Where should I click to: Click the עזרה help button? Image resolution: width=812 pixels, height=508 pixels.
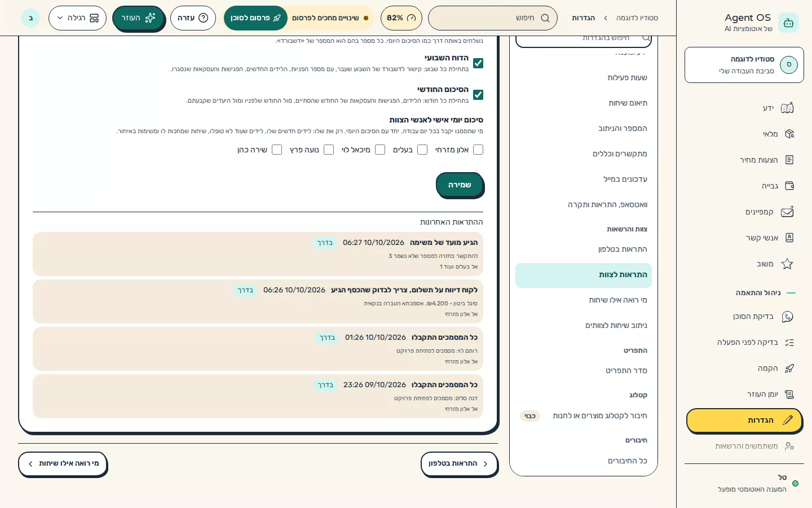(x=193, y=18)
